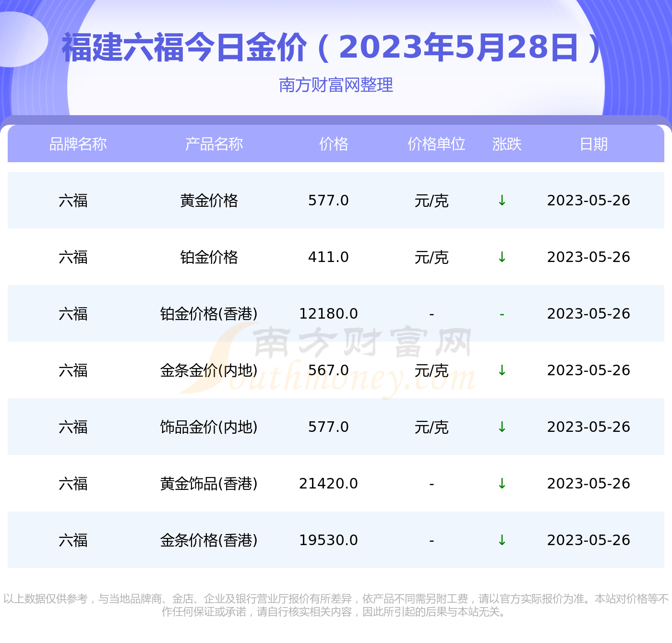The width and height of the screenshot is (672, 643).
Task: Select the 金条金价(内地) product cell
Action: (209, 370)
